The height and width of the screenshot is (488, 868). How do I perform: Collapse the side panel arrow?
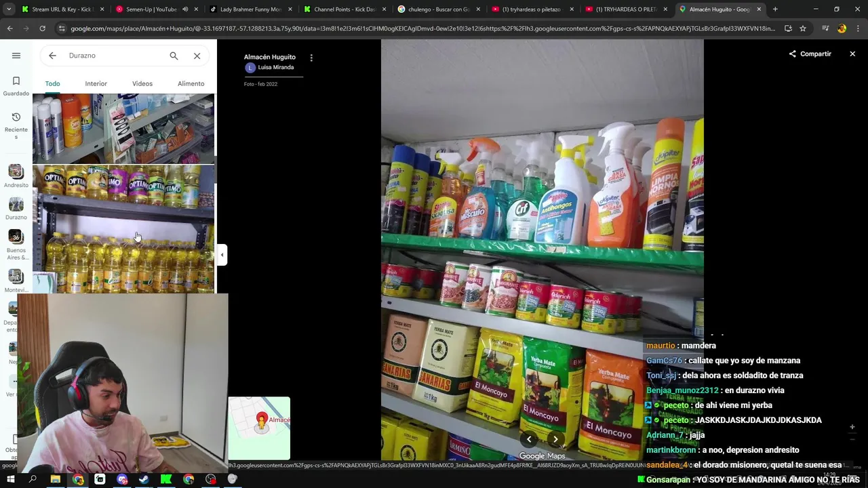click(222, 255)
